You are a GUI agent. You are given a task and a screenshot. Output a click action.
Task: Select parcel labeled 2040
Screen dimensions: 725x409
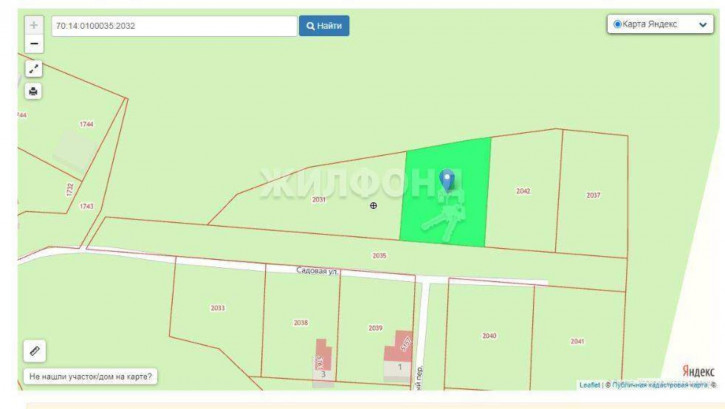[x=489, y=336]
